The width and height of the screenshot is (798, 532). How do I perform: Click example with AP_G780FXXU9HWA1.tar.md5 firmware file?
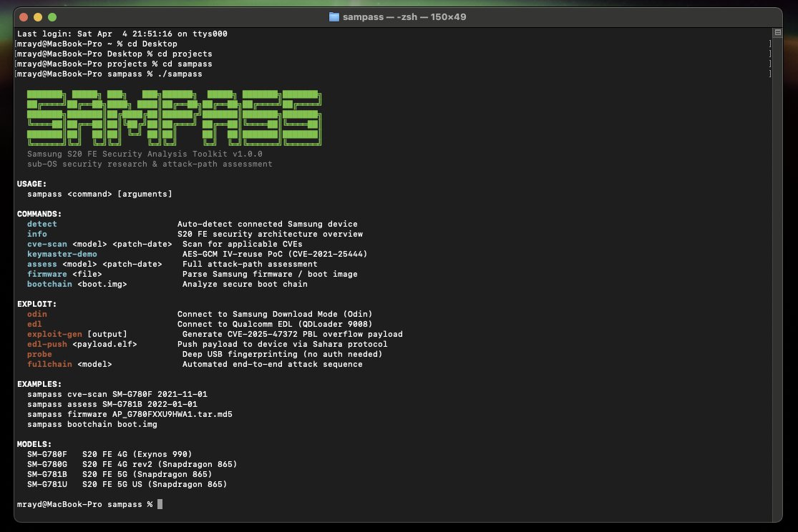(130, 414)
